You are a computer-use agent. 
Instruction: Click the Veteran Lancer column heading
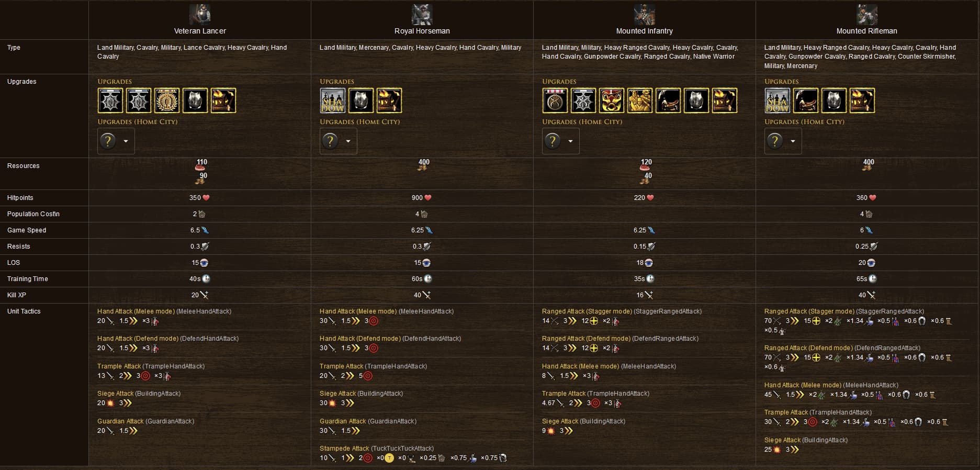click(x=200, y=31)
